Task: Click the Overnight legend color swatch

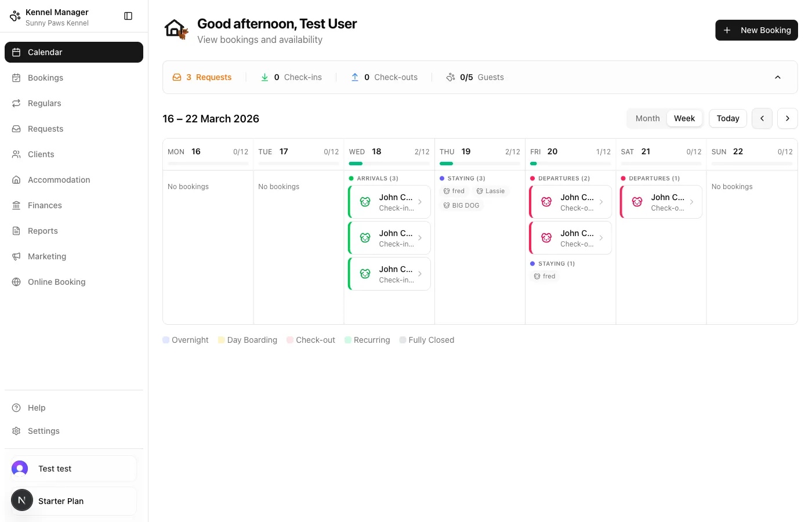Action: (166, 340)
